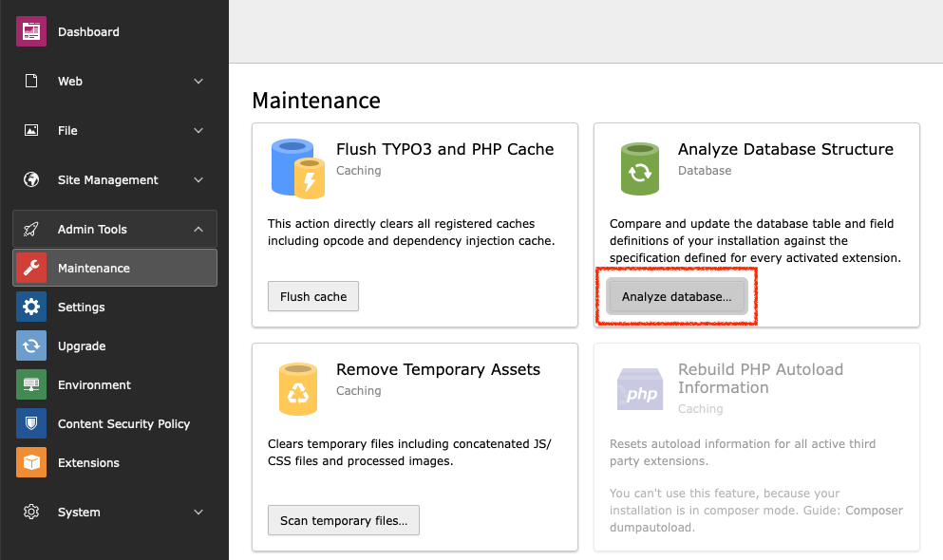Click the Analyze database button
943x560 pixels.
[675, 296]
